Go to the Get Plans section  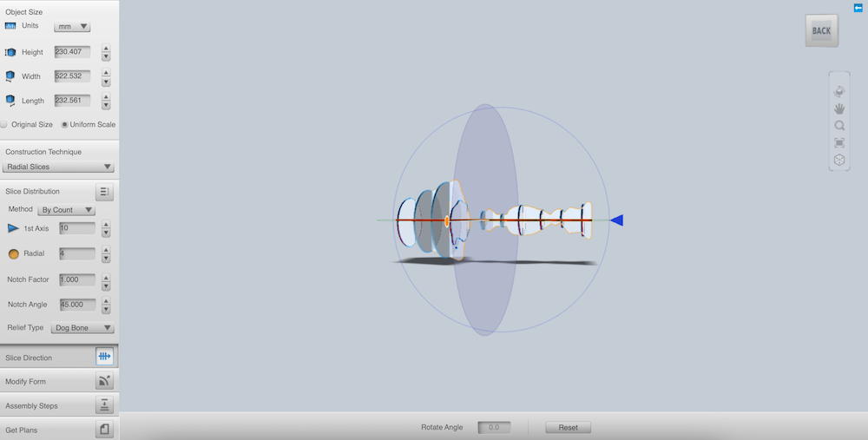click(58, 430)
